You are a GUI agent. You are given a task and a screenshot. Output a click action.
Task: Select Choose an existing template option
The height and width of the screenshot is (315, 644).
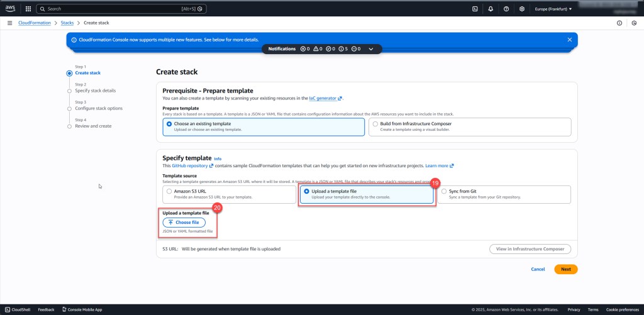tap(169, 124)
